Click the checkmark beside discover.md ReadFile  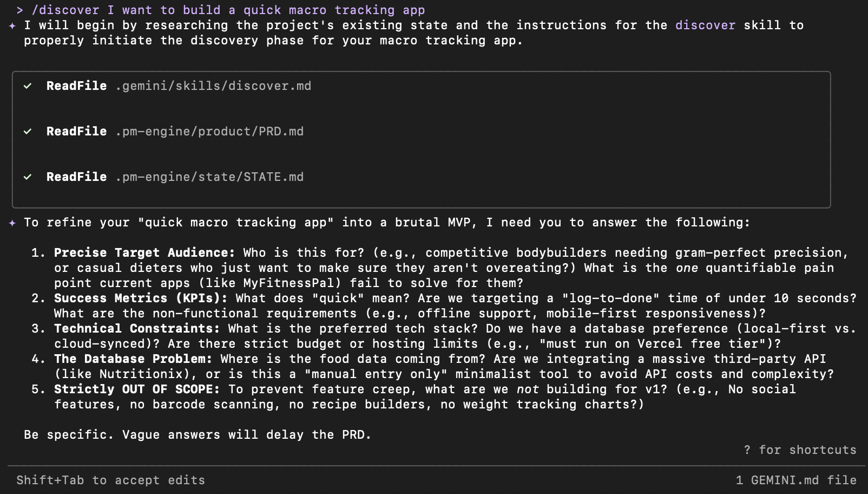point(28,86)
